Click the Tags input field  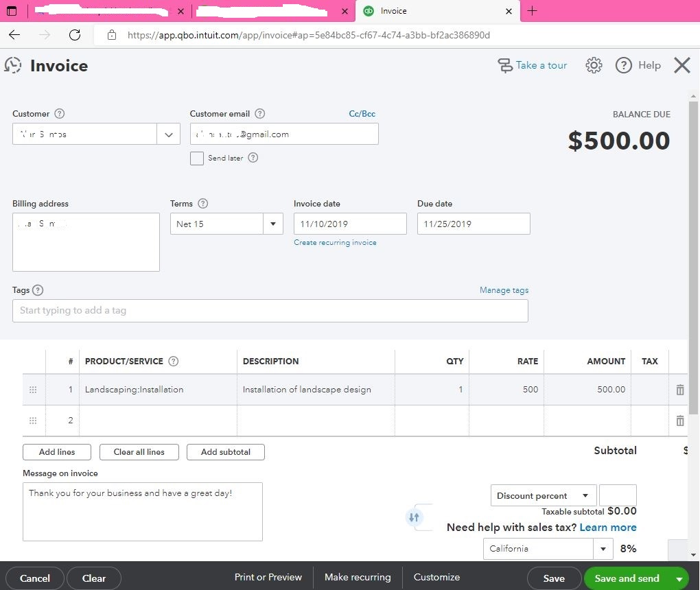270,311
